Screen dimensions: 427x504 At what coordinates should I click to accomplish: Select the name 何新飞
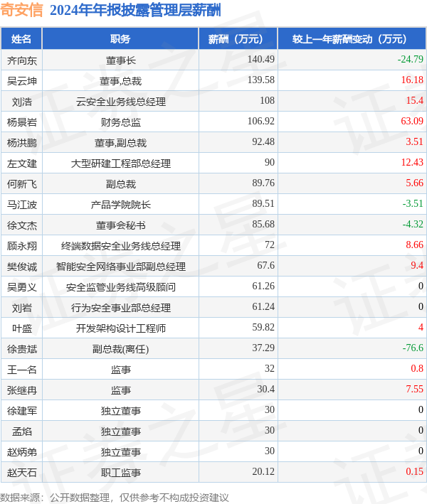pos(22,184)
